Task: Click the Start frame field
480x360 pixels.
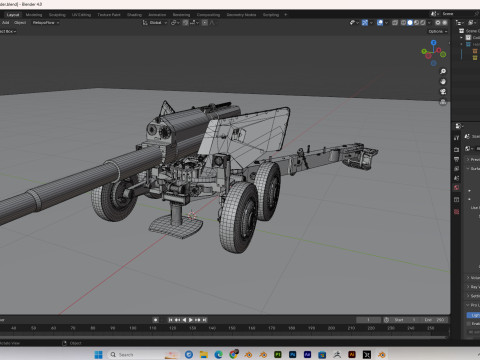Action: [x=404, y=320]
